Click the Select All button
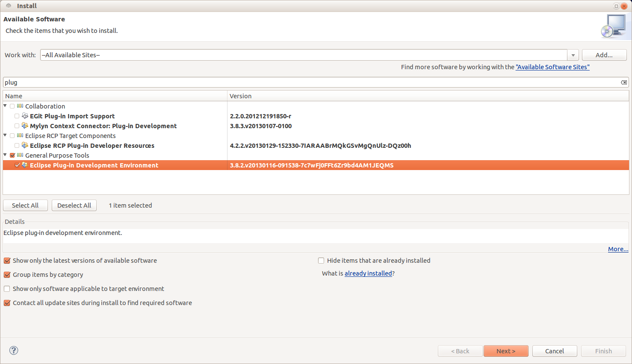The width and height of the screenshot is (632, 364). pyautogui.click(x=25, y=205)
